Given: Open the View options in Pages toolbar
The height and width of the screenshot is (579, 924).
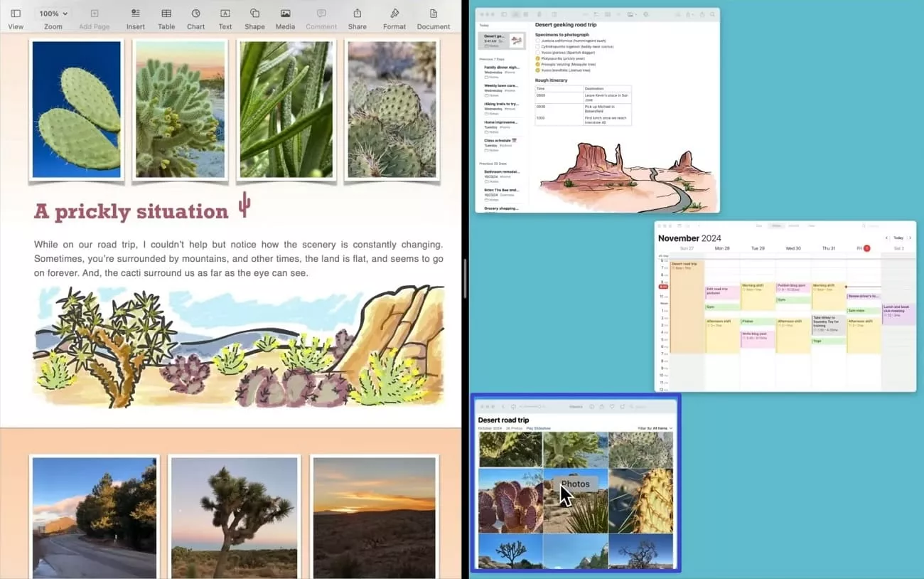Looking at the screenshot, I should click(16, 14).
